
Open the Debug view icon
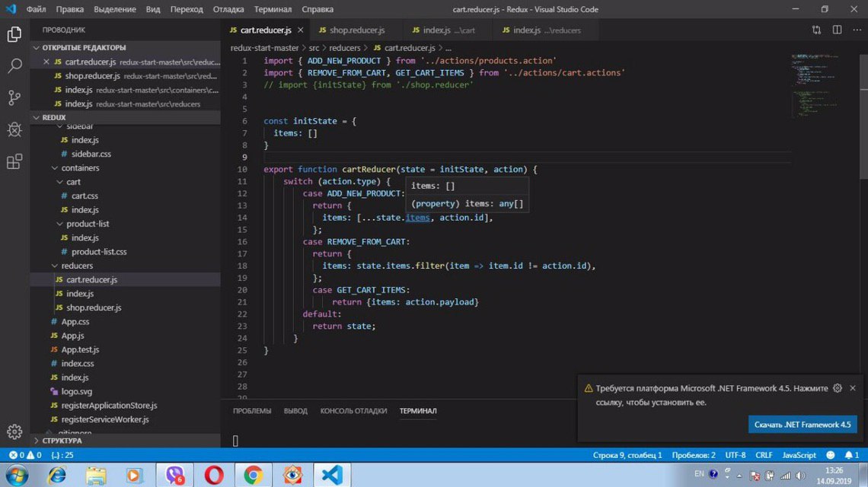(14, 129)
